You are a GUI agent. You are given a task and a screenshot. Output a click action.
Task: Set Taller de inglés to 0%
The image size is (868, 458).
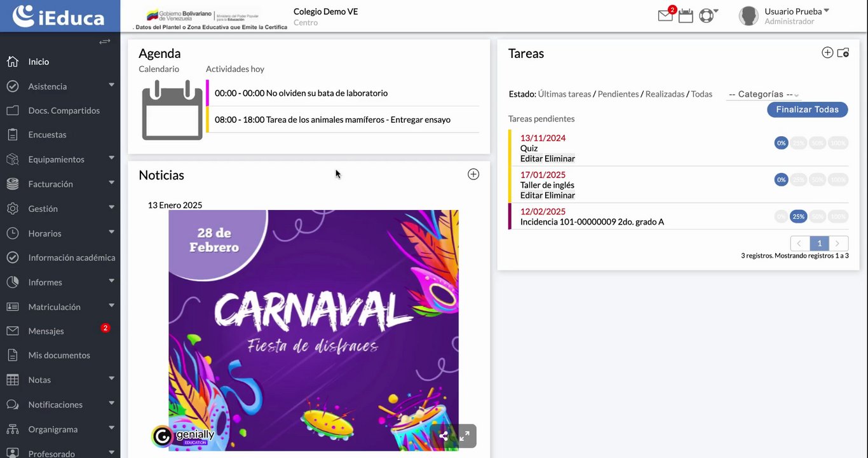pyautogui.click(x=782, y=180)
